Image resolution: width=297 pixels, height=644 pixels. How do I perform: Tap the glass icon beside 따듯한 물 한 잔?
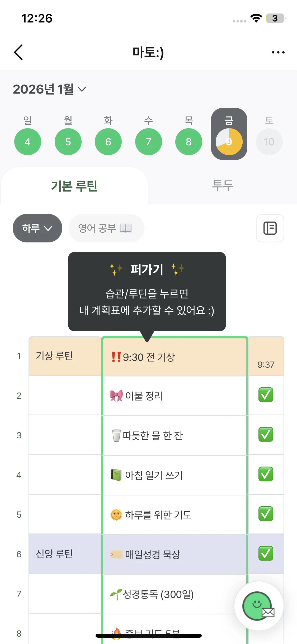(x=116, y=435)
